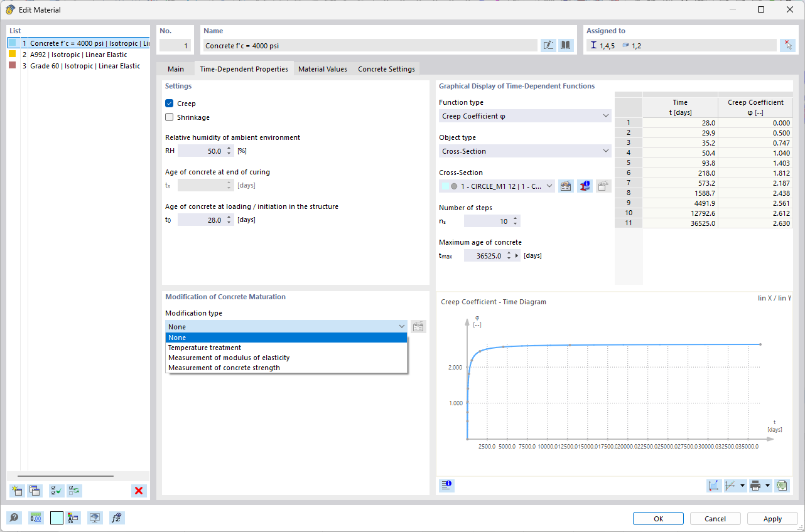Click the list horizontal scrollbar
The height and width of the screenshot is (532, 805).
tap(65, 477)
